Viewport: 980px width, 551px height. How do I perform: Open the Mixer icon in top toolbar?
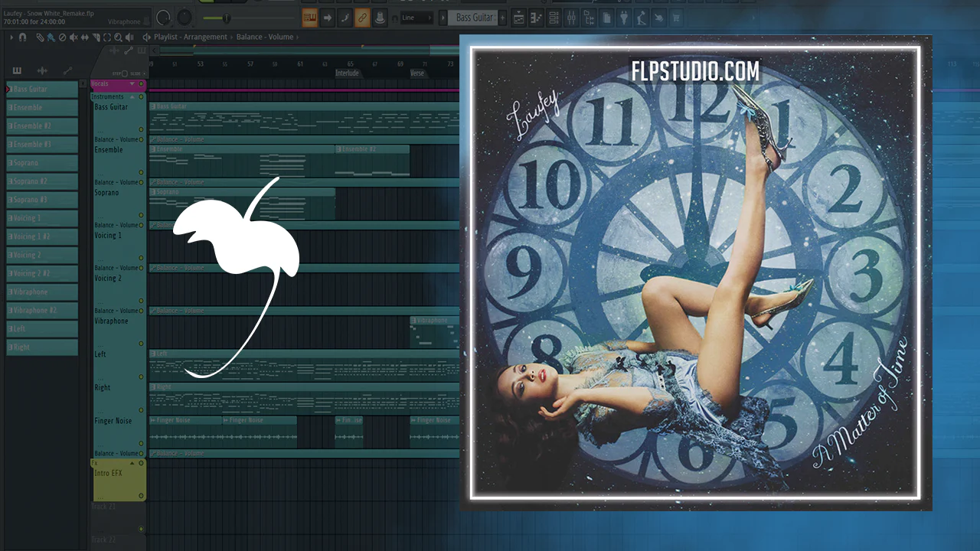[570, 18]
